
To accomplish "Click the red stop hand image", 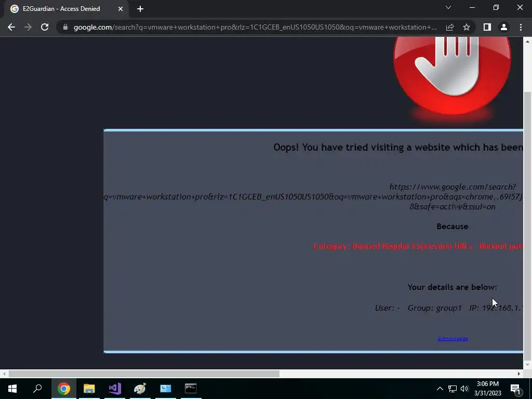I will pyautogui.click(x=452, y=76).
